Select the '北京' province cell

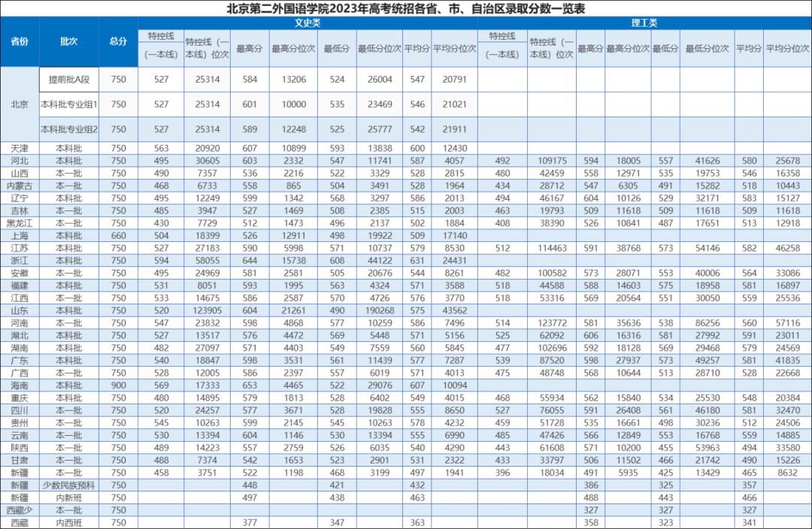(x=20, y=104)
